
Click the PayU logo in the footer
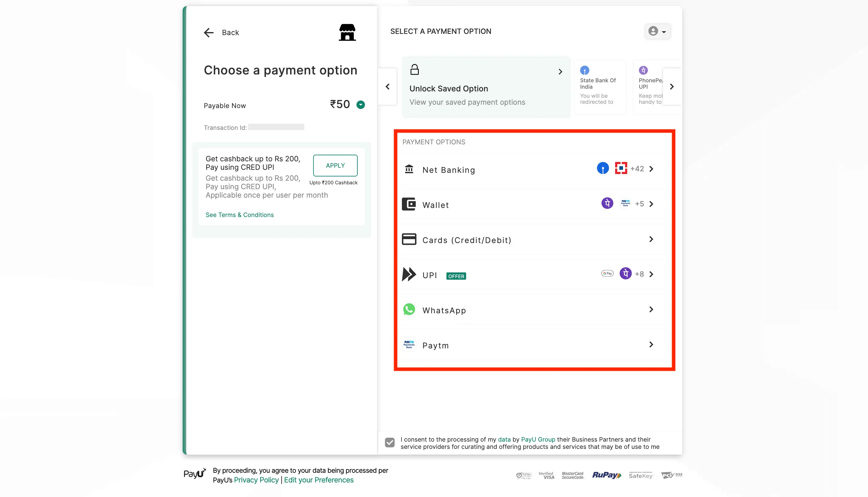pos(195,474)
